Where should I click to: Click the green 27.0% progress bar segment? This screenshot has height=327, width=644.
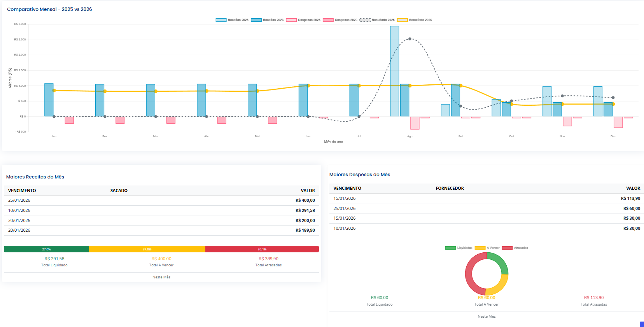click(x=46, y=249)
